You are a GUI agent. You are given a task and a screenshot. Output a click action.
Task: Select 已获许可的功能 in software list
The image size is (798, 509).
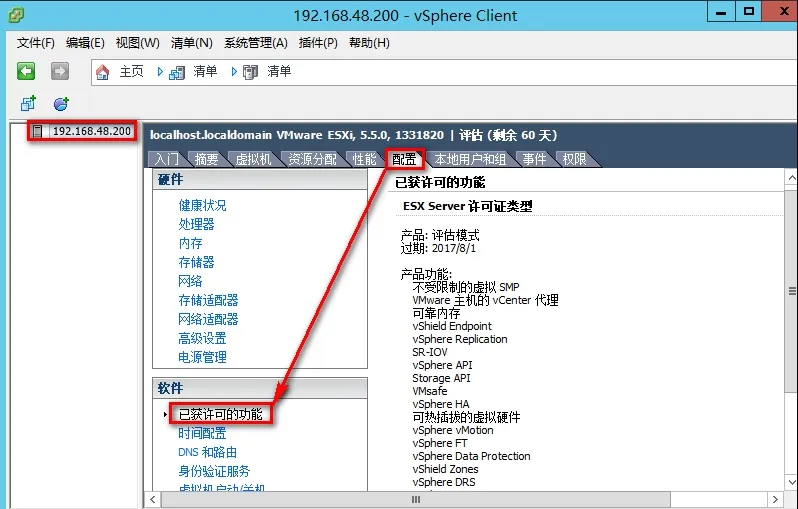pyautogui.click(x=220, y=414)
